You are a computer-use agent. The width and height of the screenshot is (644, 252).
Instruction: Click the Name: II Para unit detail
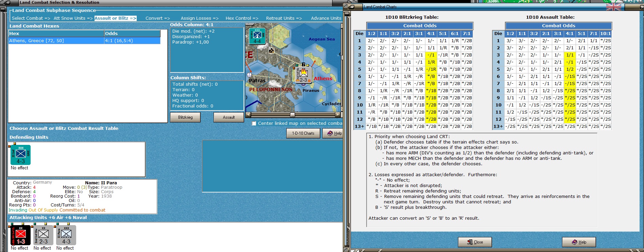click(x=101, y=183)
